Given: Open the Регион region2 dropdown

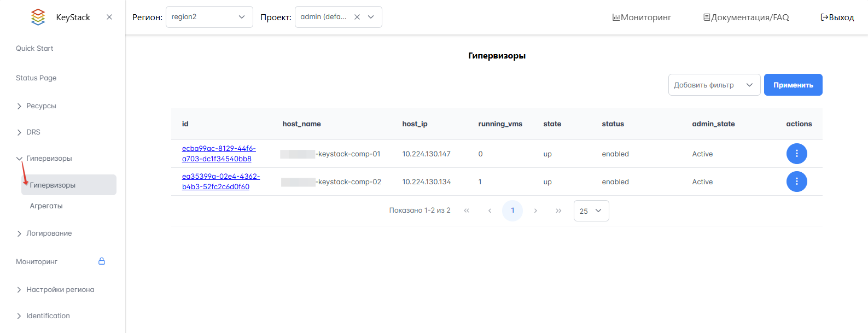Looking at the screenshot, I should pos(209,17).
